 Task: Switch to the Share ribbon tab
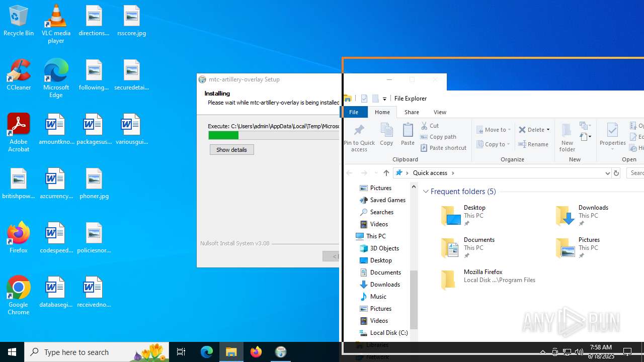[x=412, y=112]
